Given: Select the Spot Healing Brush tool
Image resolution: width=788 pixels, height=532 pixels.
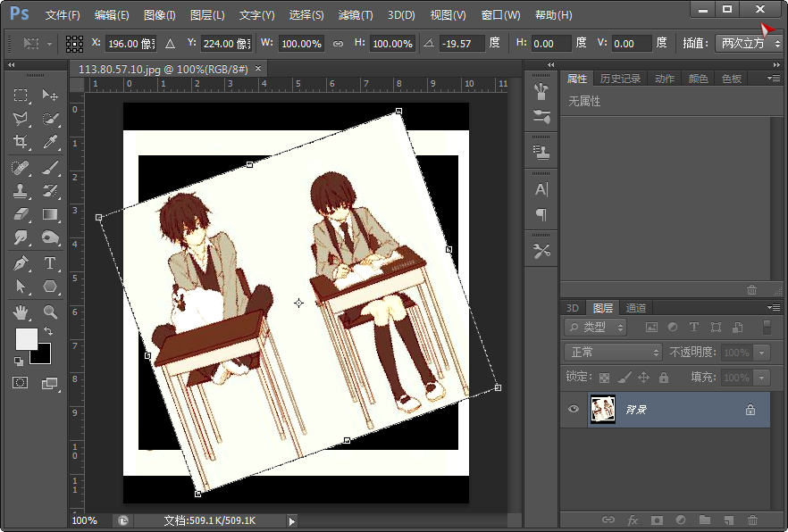Looking at the screenshot, I should tap(20, 167).
